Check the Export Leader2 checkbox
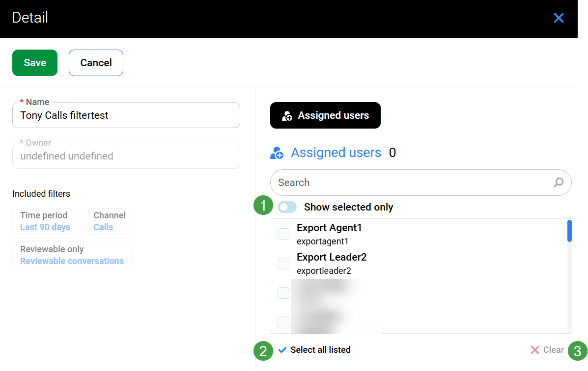 pos(283,263)
